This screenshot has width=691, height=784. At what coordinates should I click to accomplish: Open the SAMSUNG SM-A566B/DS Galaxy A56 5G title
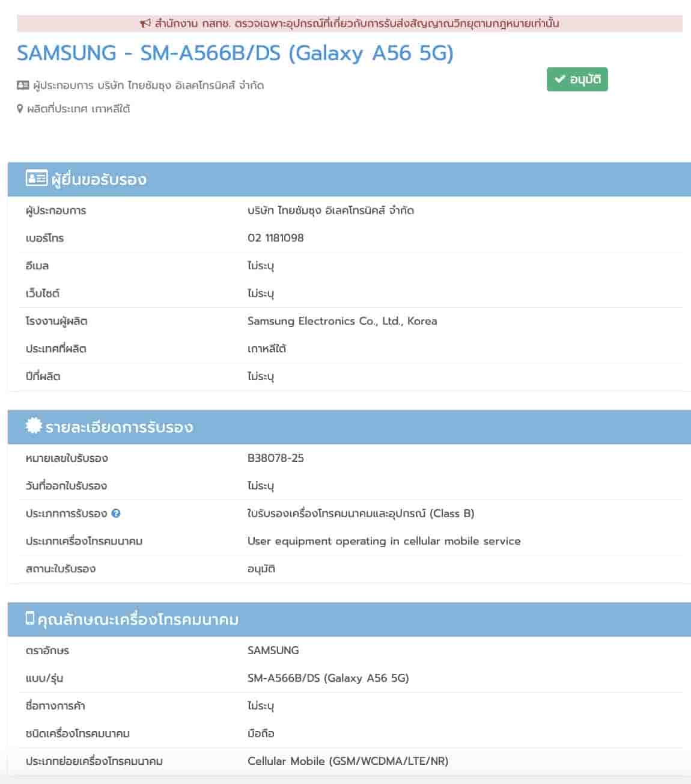(x=235, y=53)
